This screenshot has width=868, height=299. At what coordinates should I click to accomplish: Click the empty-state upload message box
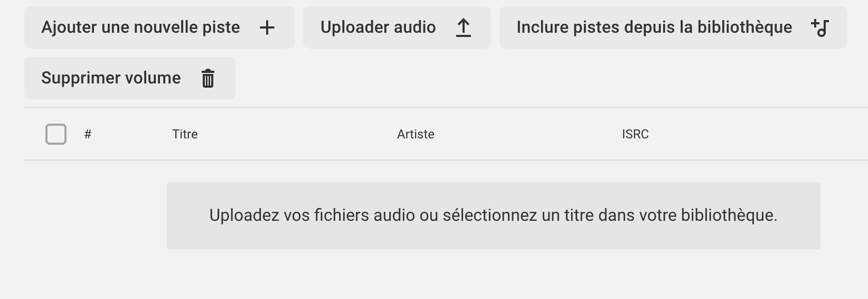pos(494,216)
